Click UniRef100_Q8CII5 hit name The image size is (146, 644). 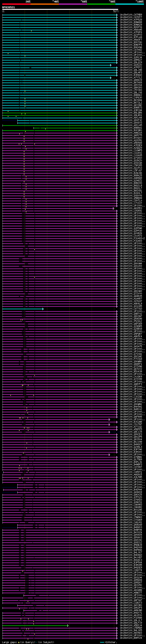(131, 432)
